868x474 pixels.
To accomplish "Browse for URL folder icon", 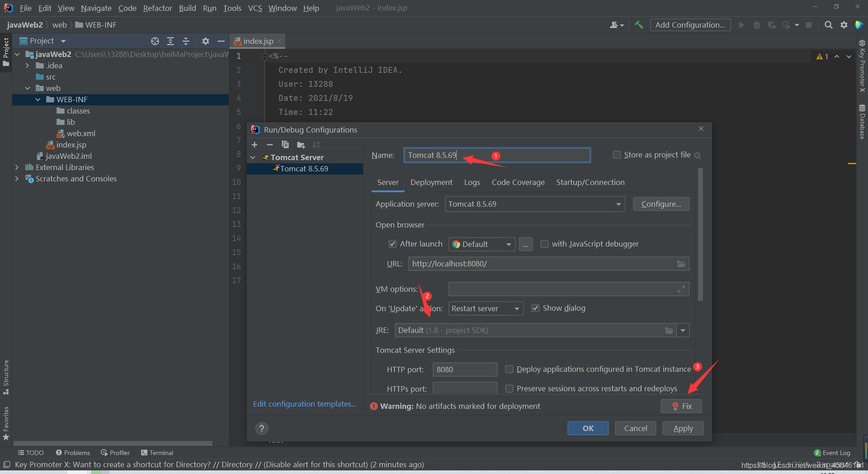I will tap(681, 264).
